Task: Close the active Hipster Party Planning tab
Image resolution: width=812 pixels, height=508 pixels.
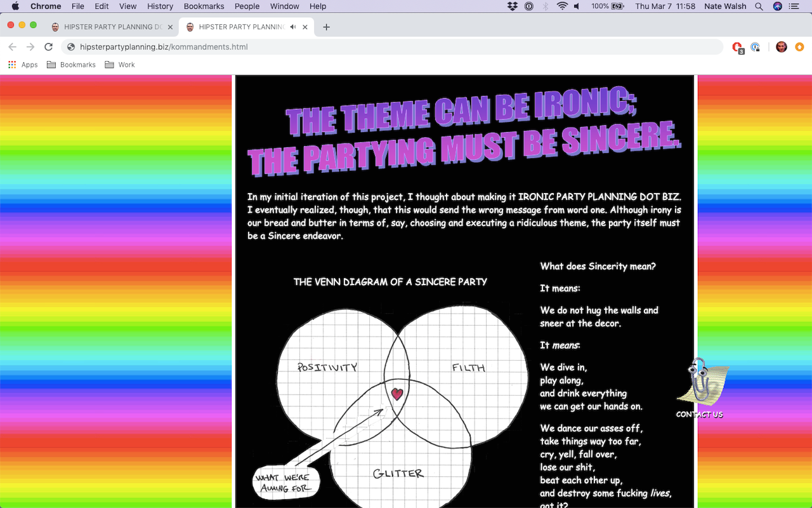Action: 305,27
